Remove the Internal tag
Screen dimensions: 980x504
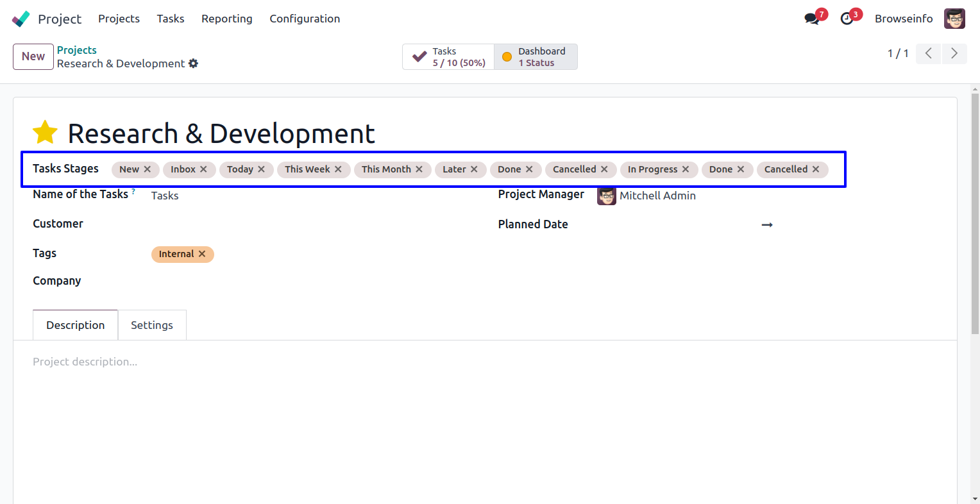click(202, 254)
